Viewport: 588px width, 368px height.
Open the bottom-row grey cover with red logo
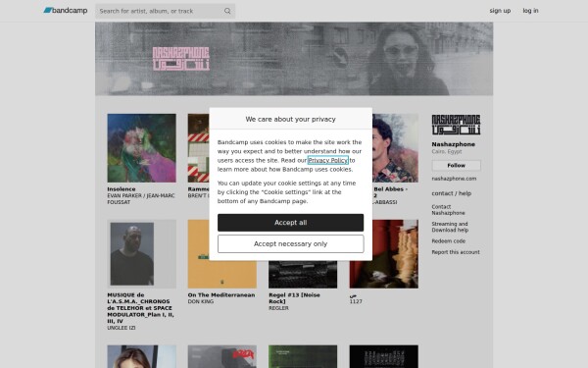(222, 356)
